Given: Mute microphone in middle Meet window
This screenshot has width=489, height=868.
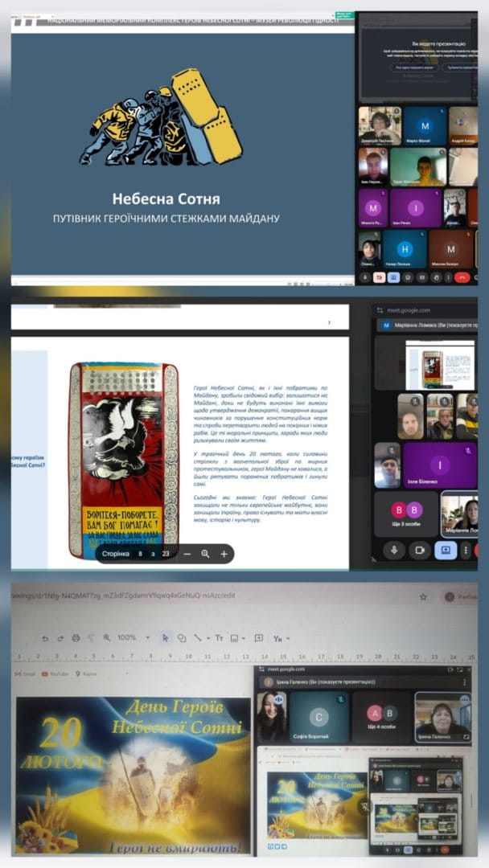Looking at the screenshot, I should tap(394, 551).
